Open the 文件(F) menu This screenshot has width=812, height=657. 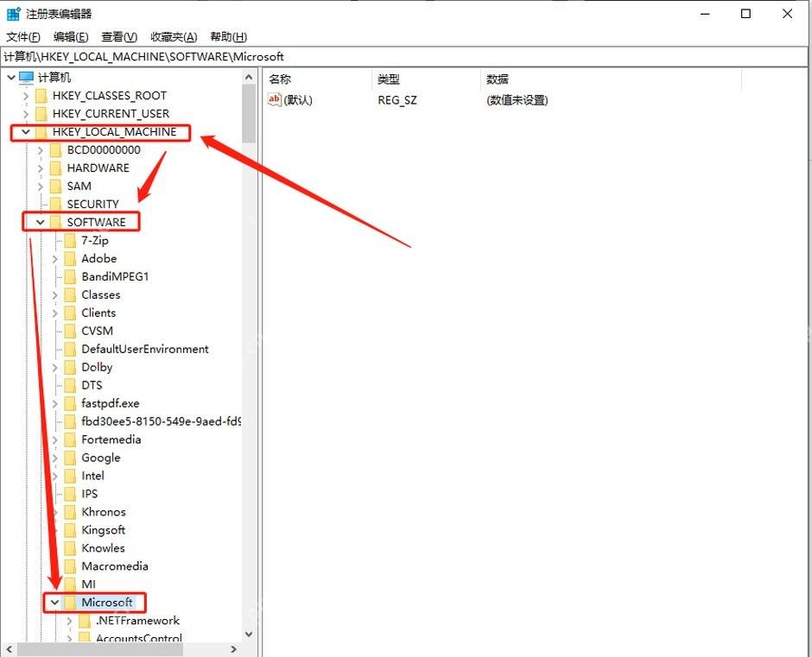click(22, 37)
